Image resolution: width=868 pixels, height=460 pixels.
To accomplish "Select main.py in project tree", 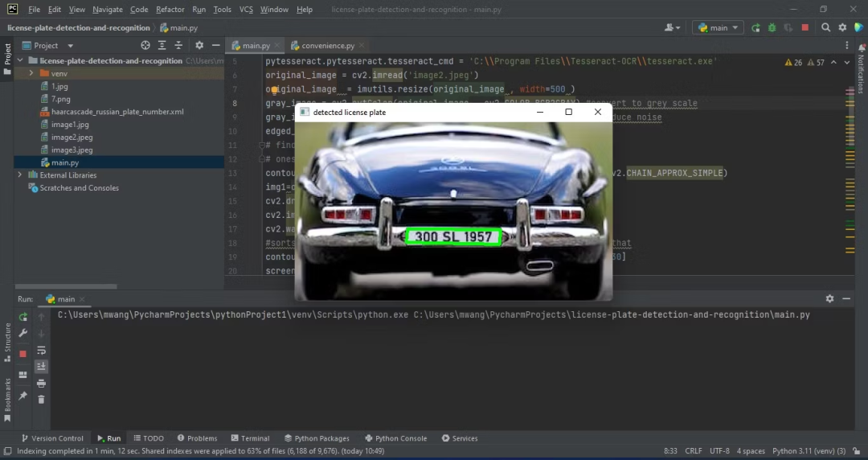I will tap(65, 163).
